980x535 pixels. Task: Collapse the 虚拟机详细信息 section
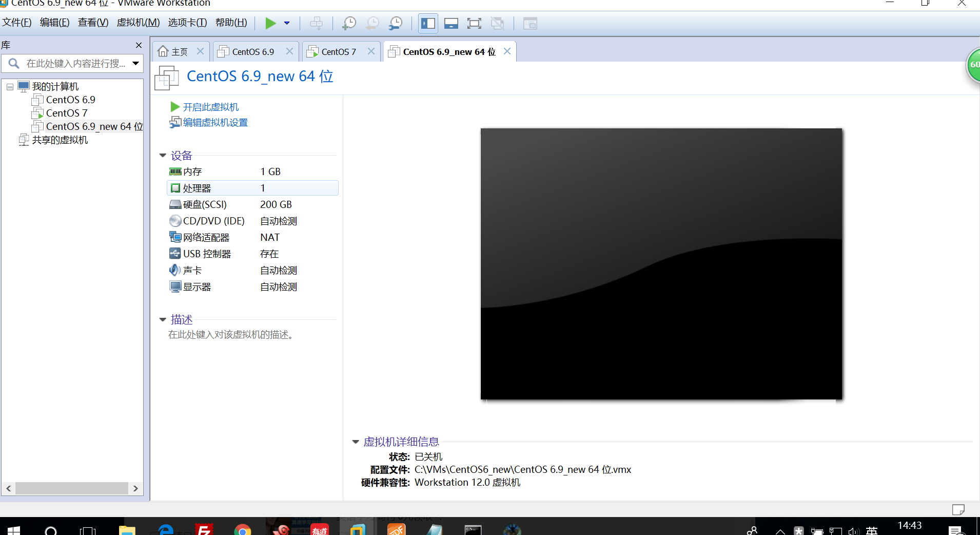[x=355, y=442]
